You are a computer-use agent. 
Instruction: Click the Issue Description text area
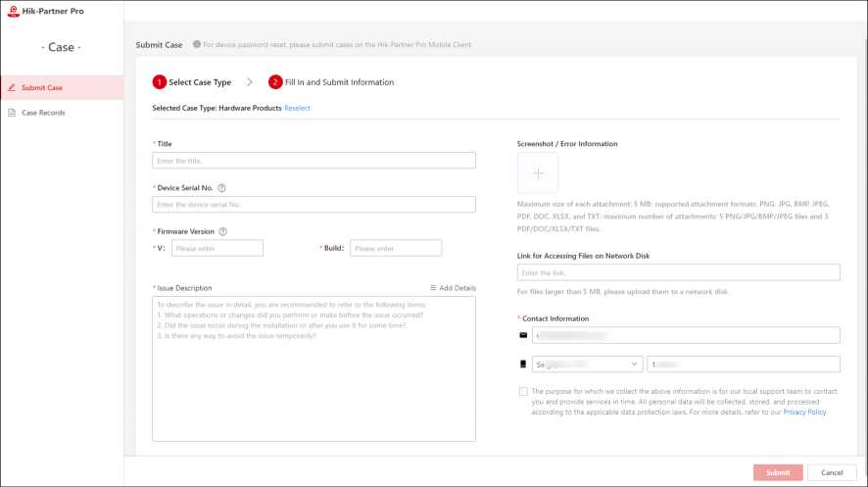click(x=313, y=368)
